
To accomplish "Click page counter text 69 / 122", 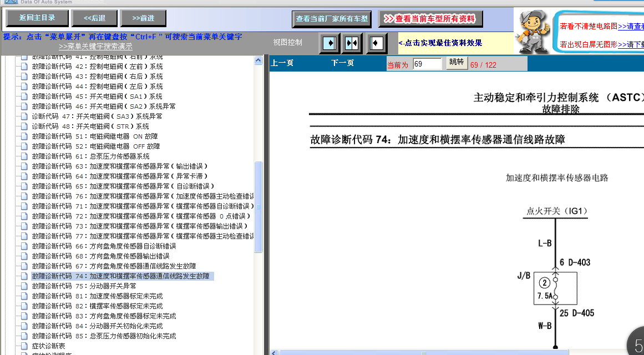I will [x=483, y=65].
